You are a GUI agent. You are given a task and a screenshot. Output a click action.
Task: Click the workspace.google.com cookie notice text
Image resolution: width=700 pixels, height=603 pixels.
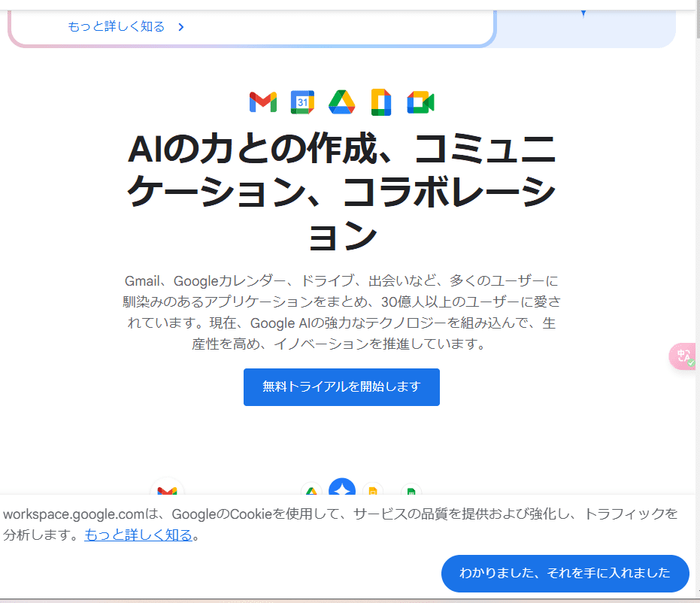pyautogui.click(x=340, y=524)
